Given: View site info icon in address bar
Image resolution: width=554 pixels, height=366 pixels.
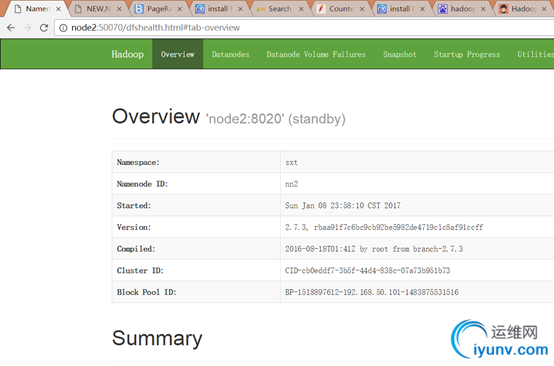Looking at the screenshot, I should click(63, 28).
